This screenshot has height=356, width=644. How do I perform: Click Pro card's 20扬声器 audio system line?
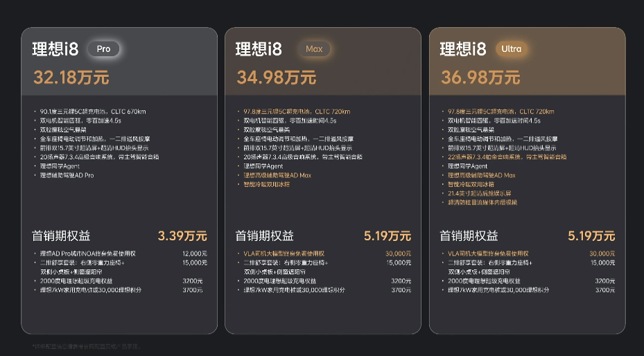[99, 157]
